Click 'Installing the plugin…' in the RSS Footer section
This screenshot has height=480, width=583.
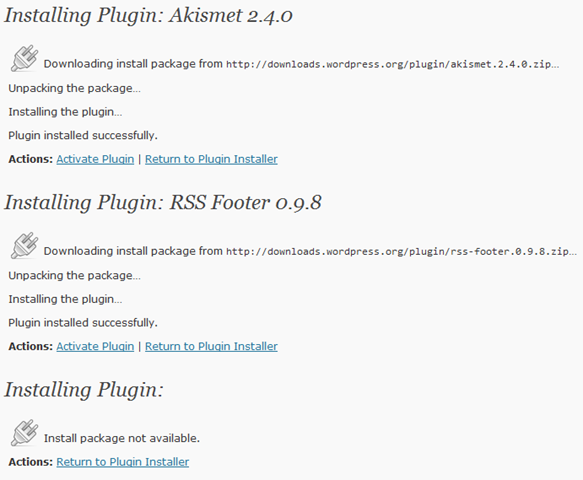pyautogui.click(x=65, y=299)
